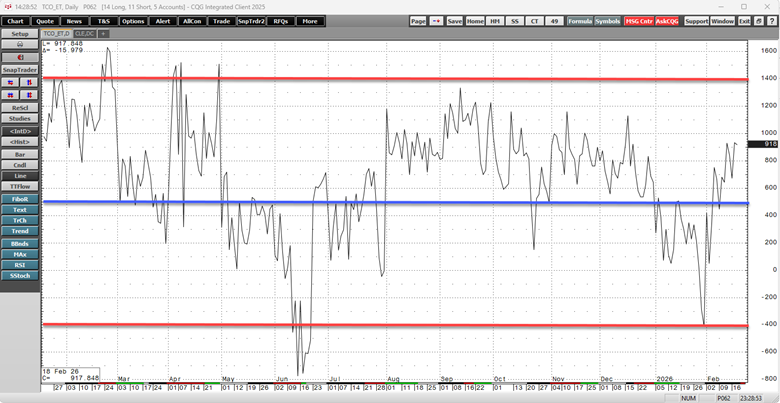
Task: Expand the IntD interval selector
Action: [20, 131]
